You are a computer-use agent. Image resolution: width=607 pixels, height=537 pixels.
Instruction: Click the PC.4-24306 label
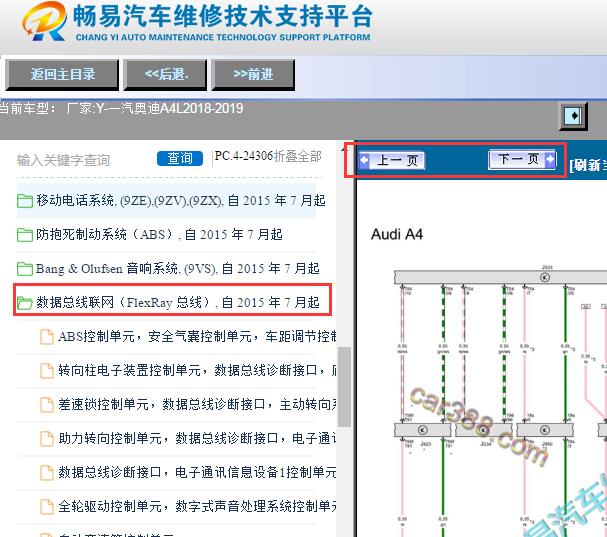[244, 156]
